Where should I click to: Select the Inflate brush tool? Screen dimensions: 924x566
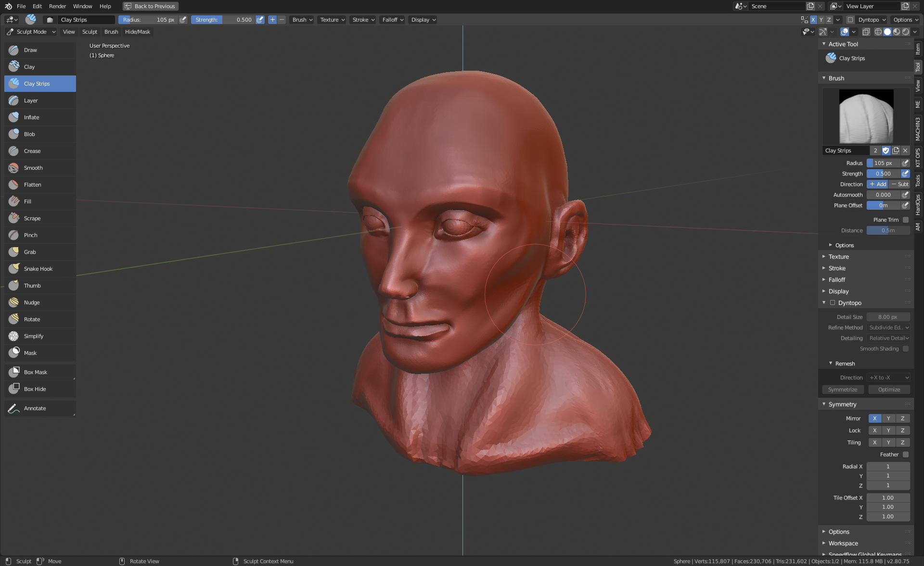[32, 117]
